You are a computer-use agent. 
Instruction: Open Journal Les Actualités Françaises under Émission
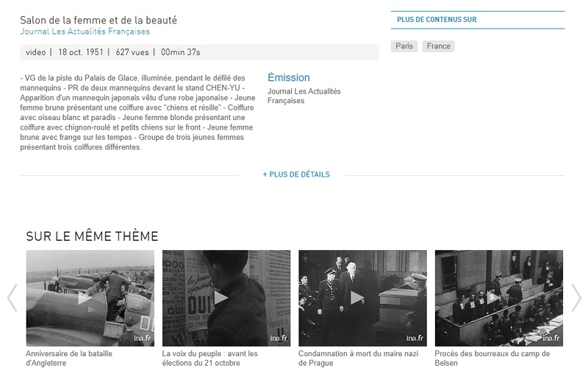(x=304, y=96)
